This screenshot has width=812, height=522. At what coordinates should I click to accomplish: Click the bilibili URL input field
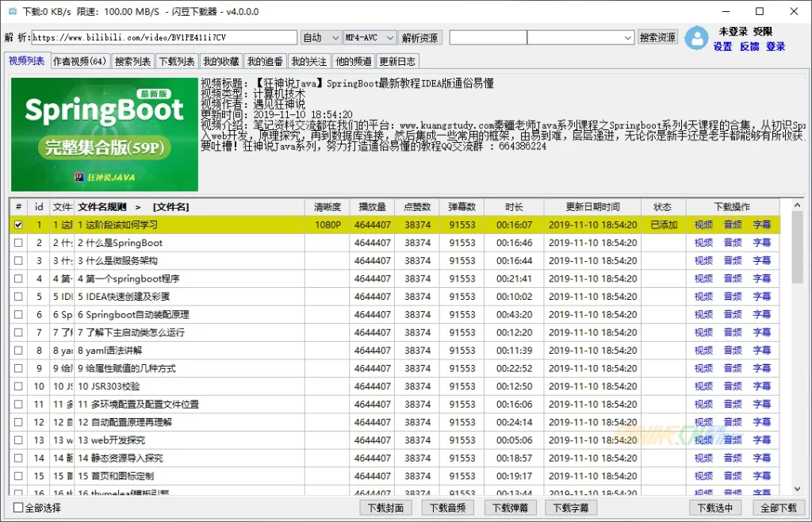coord(164,38)
